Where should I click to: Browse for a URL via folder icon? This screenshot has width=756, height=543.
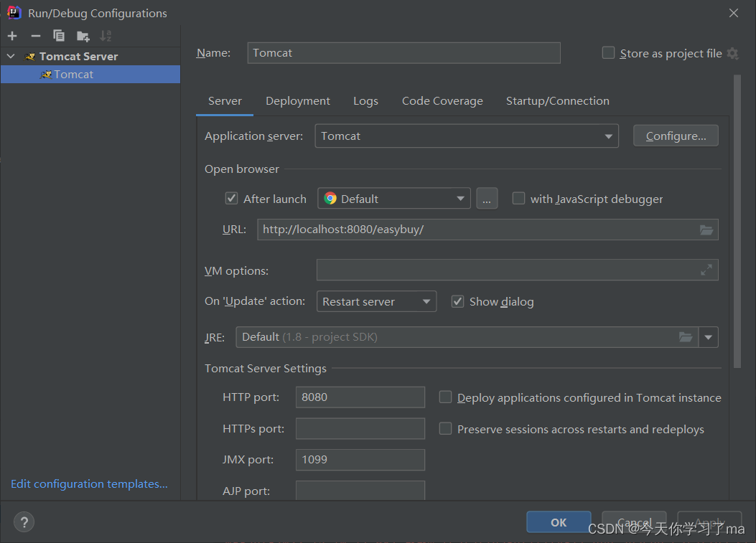706,230
